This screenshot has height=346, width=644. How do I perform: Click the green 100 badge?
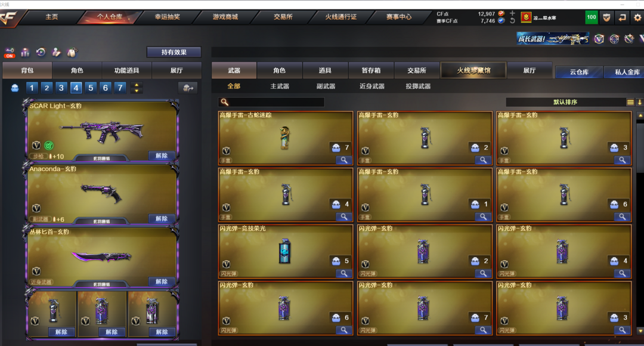[x=592, y=17]
